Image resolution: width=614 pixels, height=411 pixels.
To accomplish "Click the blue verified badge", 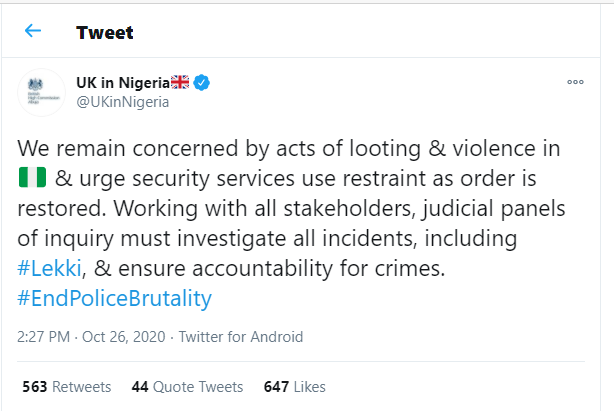I will pos(202,81).
